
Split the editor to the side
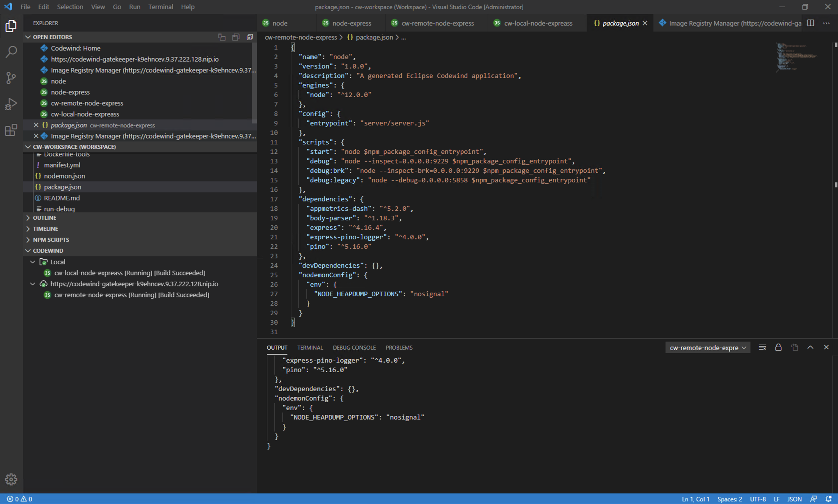tap(811, 23)
